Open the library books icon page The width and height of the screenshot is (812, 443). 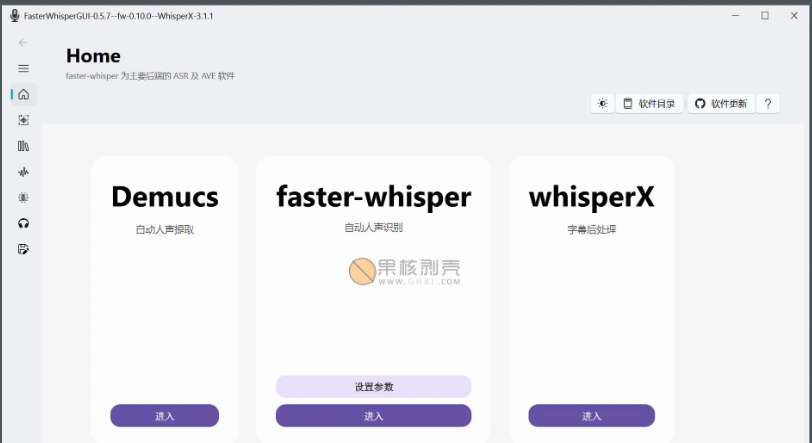click(23, 146)
